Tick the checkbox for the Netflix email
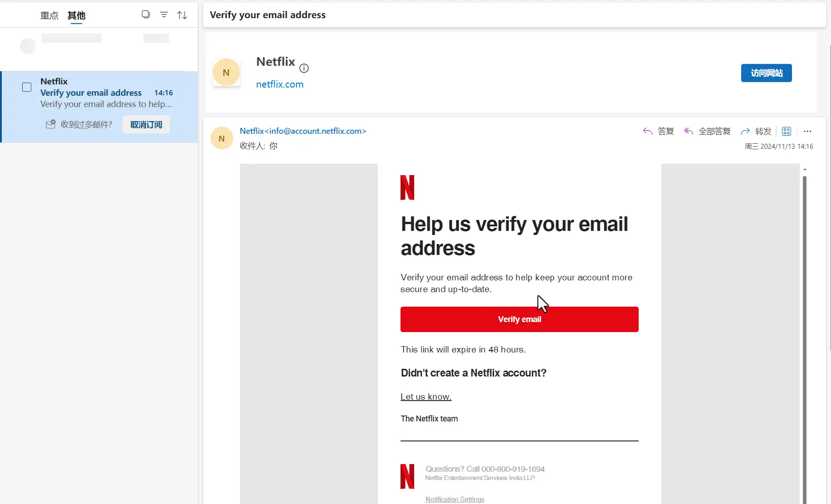The image size is (831, 504). click(27, 87)
